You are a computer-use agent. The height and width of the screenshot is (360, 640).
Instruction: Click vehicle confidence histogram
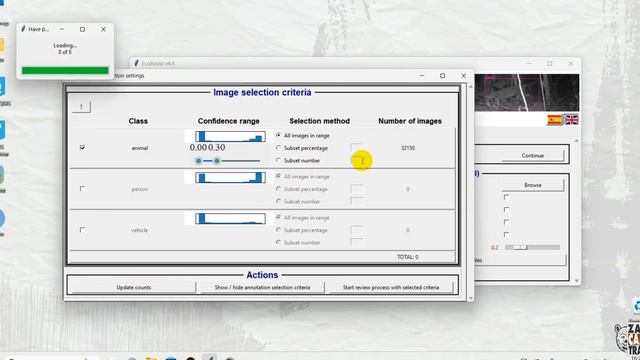point(230,219)
